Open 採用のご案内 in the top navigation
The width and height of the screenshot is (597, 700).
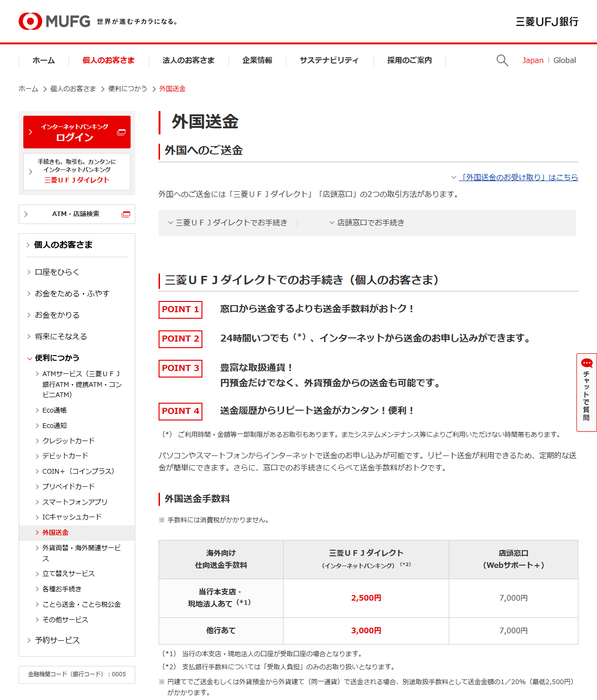410,61
